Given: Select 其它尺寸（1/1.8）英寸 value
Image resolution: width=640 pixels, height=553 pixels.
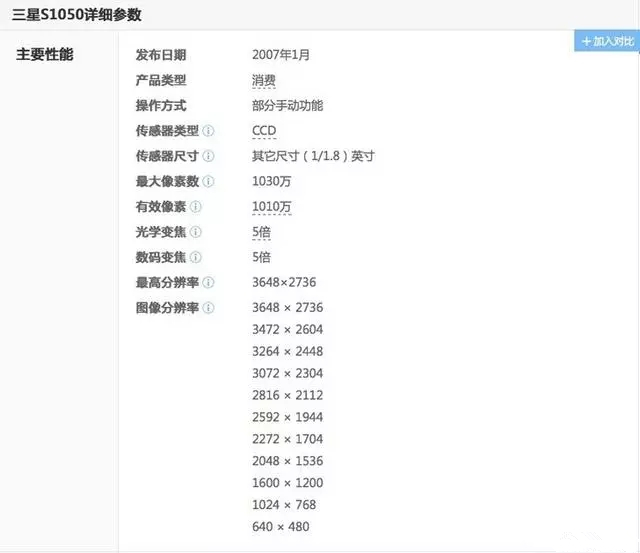Looking at the screenshot, I should (x=313, y=156).
